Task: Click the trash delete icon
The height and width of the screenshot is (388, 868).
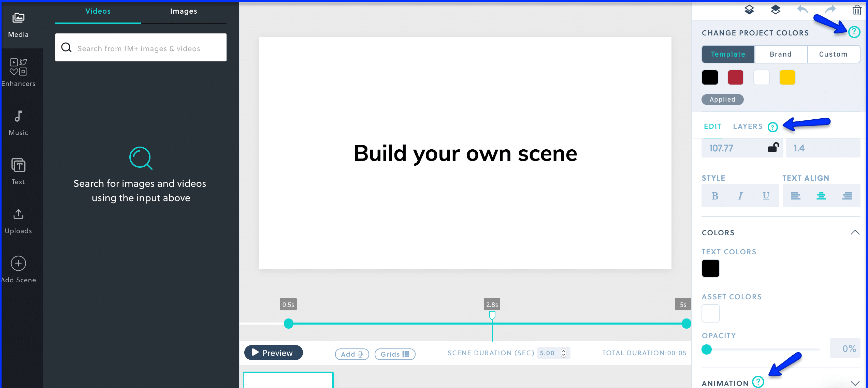Action: pos(857,10)
